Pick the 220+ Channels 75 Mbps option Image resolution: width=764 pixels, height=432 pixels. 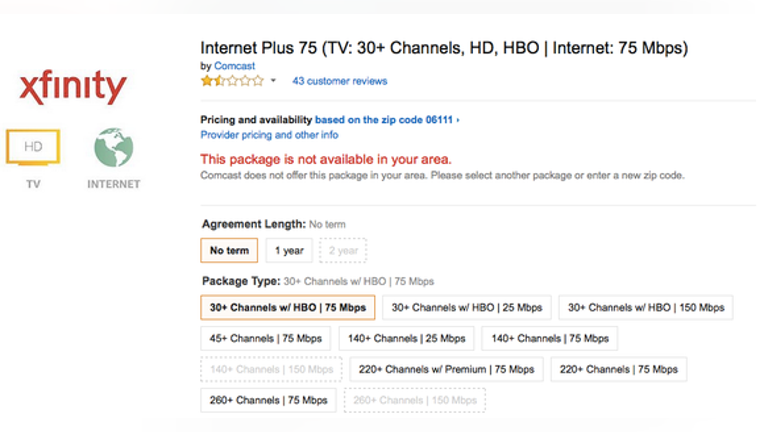pos(618,369)
